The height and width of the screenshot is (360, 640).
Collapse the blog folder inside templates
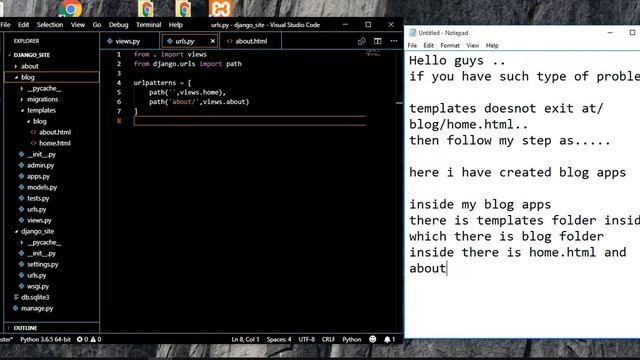(40, 121)
